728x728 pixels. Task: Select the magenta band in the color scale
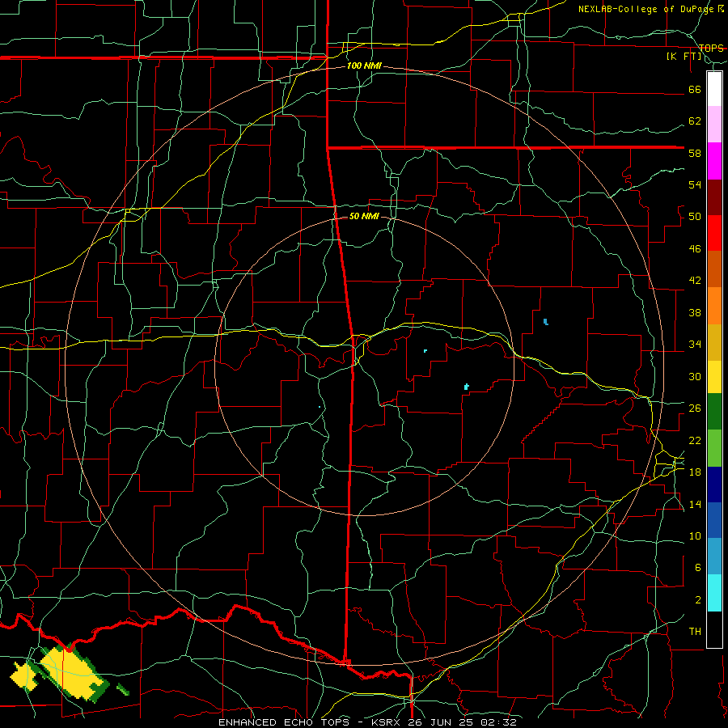[x=714, y=161]
